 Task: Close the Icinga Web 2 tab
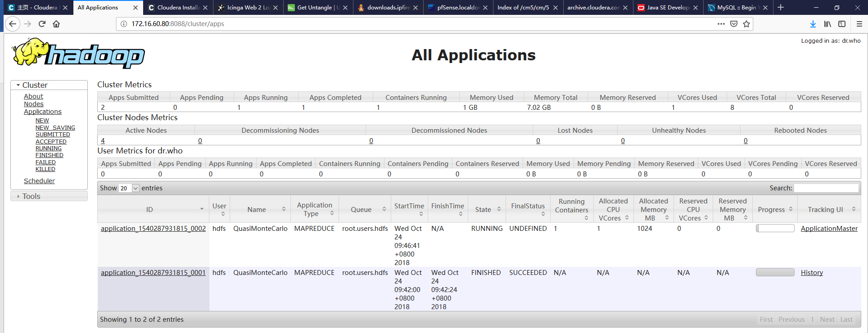click(276, 8)
